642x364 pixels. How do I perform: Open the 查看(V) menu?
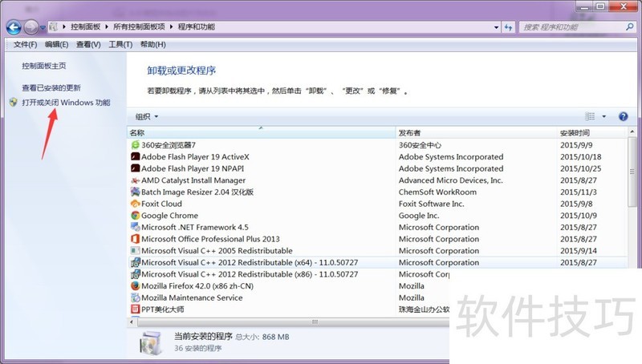pos(88,45)
